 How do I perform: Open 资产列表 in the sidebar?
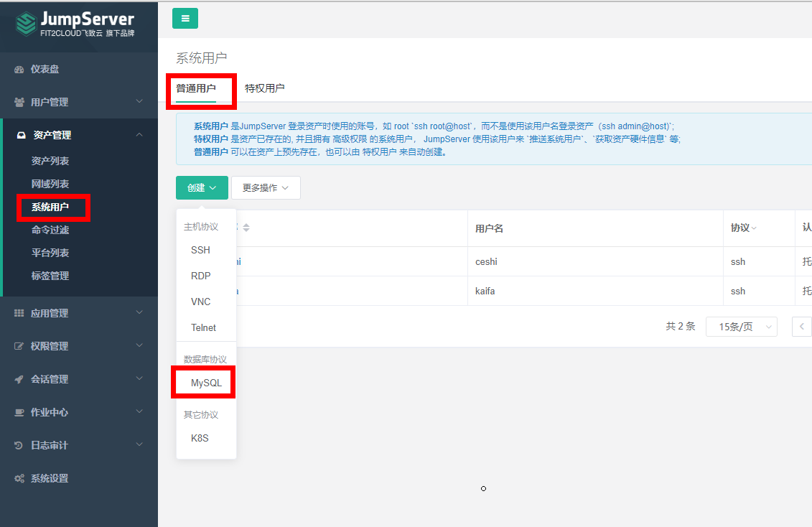(50, 161)
